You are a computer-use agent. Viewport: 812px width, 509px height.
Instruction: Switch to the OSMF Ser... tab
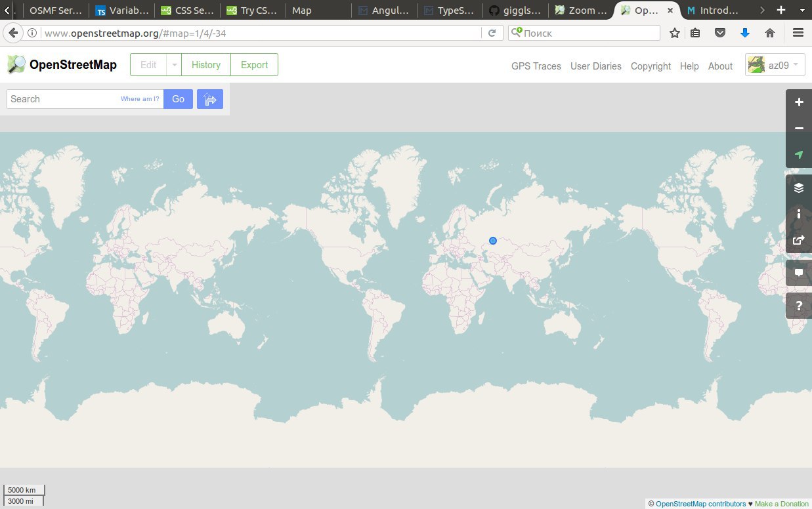click(56, 10)
